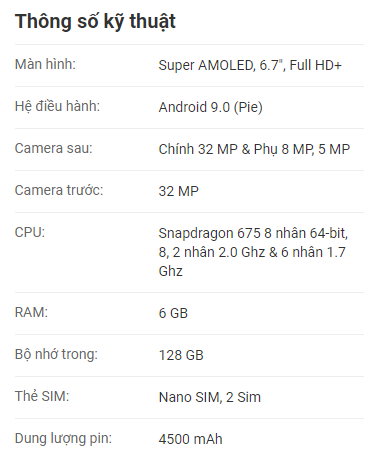371x467 pixels.
Task: Click the '4500 mAh' battery value
Action: coord(190,439)
